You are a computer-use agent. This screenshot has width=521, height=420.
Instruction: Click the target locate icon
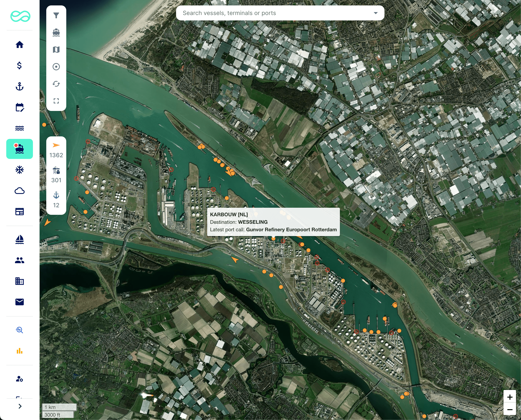[x=56, y=67]
